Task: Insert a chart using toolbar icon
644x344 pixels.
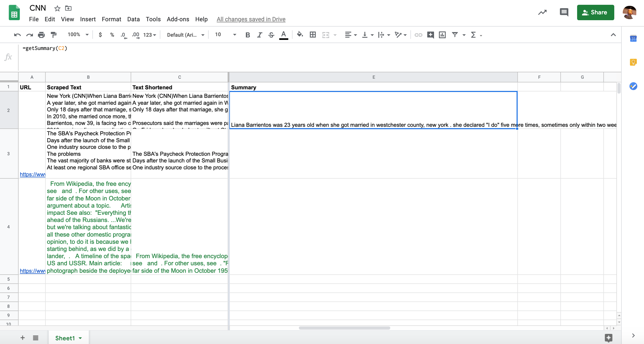Action: click(x=442, y=35)
